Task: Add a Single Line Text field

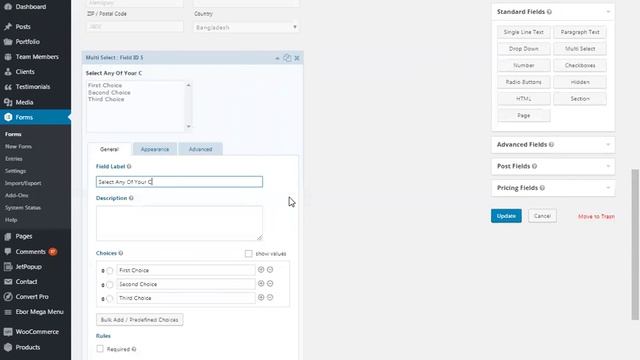Action: [x=524, y=32]
